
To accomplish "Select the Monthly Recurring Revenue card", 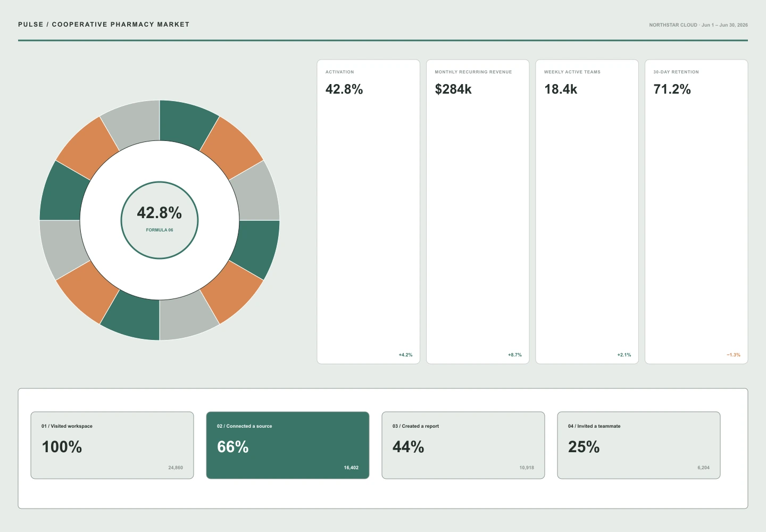I will point(478,212).
